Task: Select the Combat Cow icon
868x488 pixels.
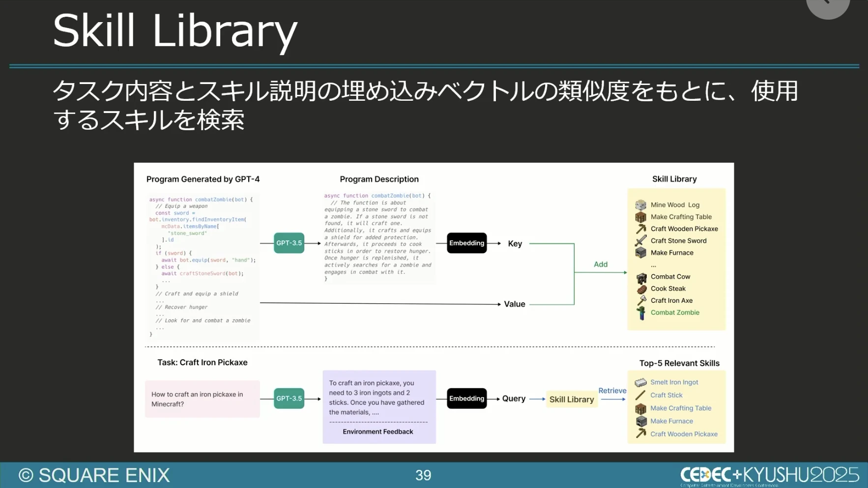Action: tap(641, 277)
